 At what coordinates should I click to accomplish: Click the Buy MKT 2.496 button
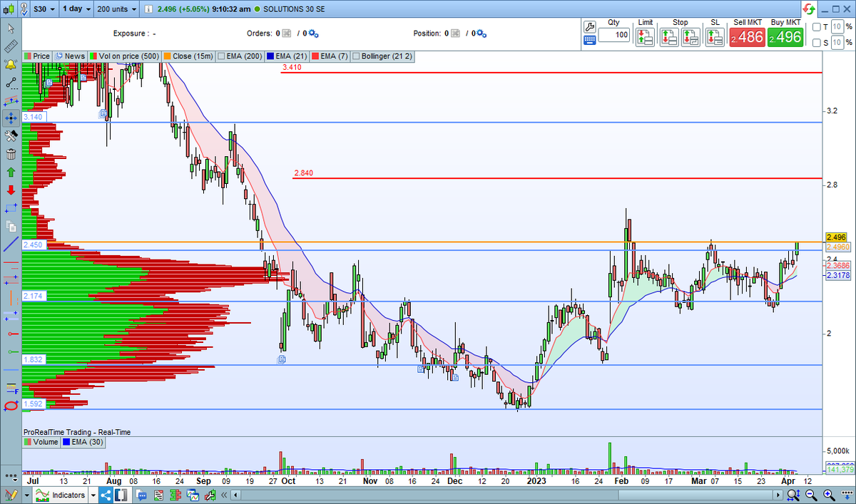pos(786,37)
